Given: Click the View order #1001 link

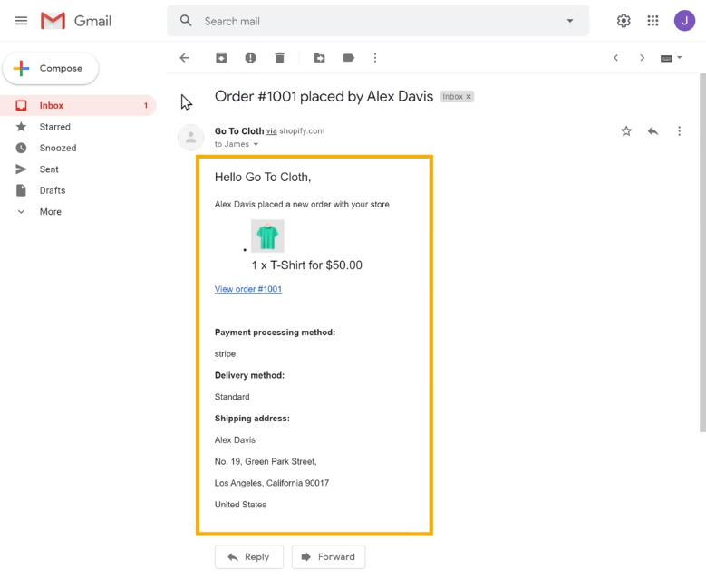Looking at the screenshot, I should (248, 289).
